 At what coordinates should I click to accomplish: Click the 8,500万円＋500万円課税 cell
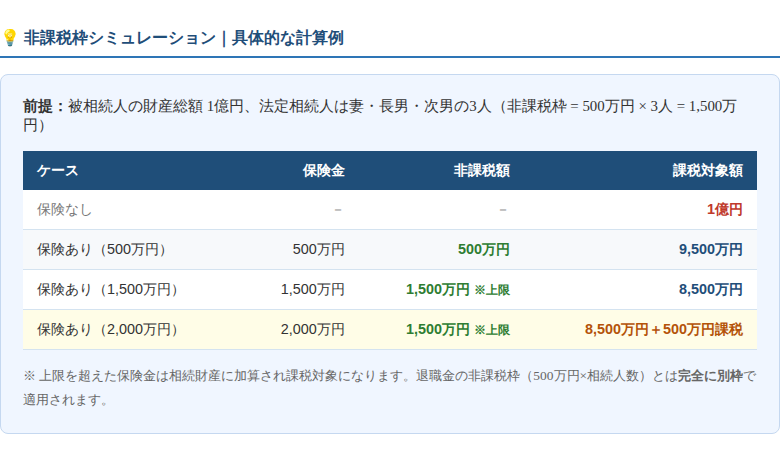pos(664,329)
